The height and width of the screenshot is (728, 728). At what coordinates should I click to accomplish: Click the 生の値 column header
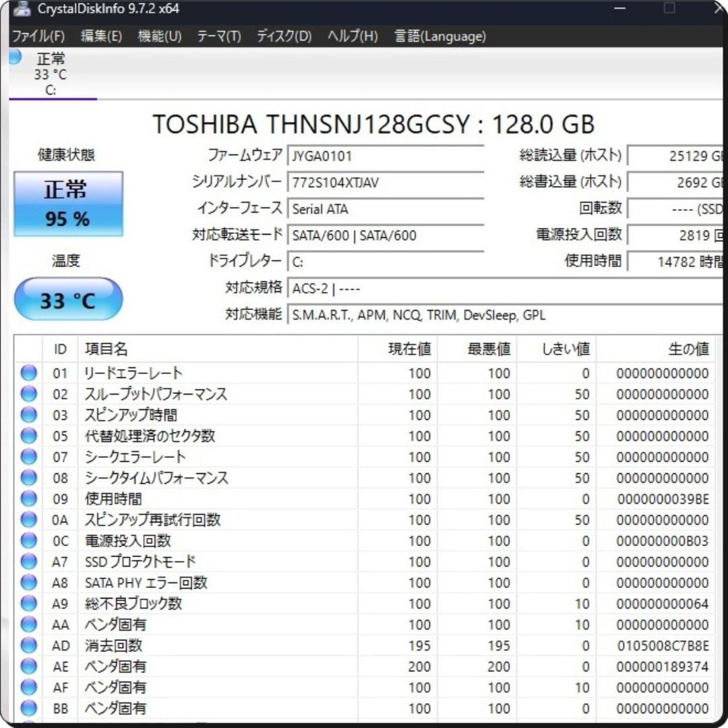[656, 348]
